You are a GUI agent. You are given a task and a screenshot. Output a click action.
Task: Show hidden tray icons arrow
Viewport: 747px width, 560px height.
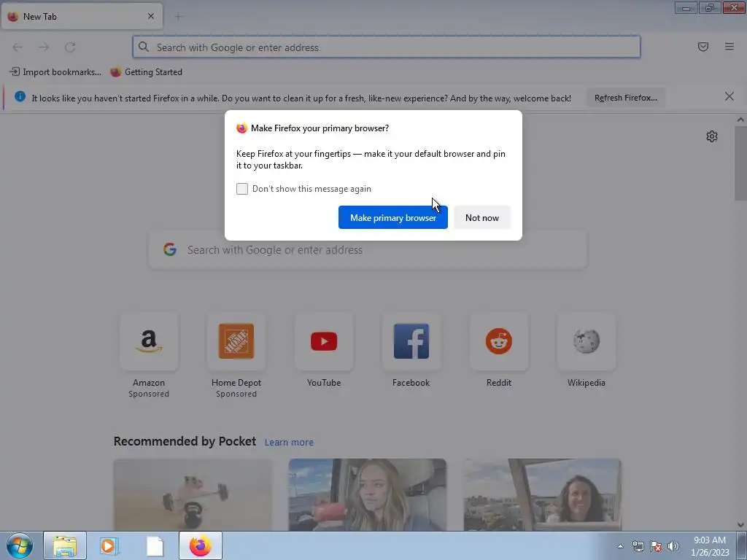click(620, 546)
